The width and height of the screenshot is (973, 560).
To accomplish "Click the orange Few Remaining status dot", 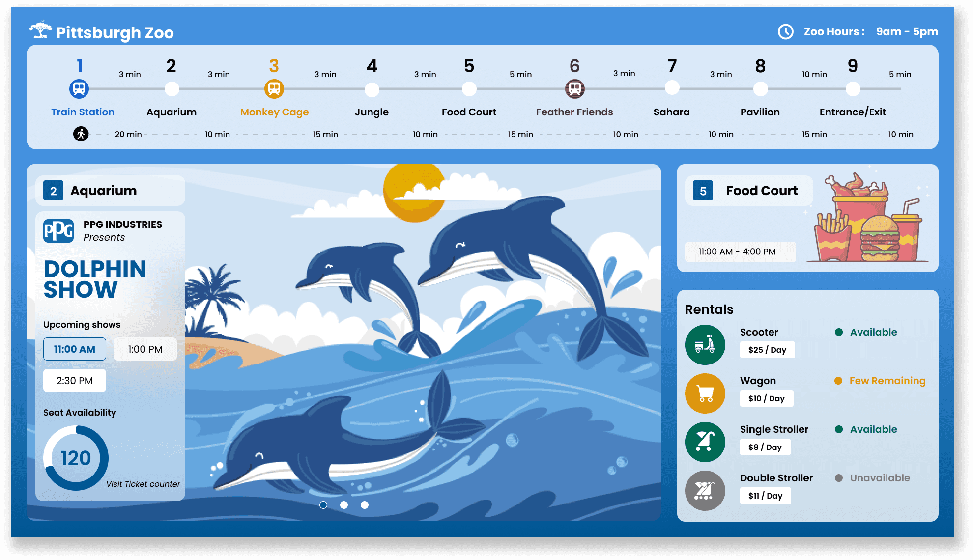I will (838, 381).
